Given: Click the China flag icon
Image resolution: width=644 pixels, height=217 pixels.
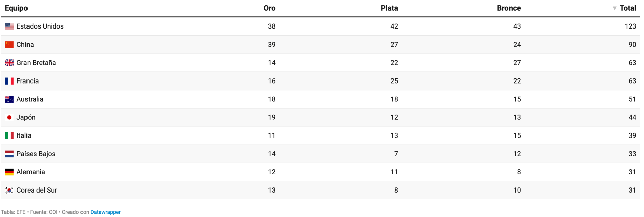Looking at the screenshot, I should 9,45.
